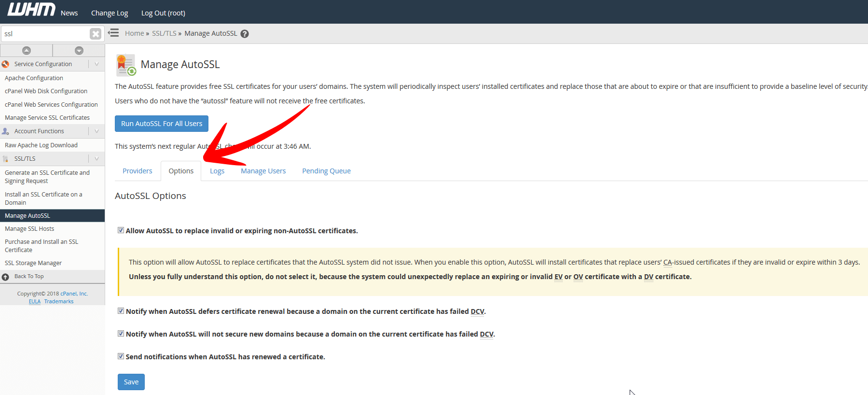Select Manage AutoSSL in sidebar
The image size is (868, 395).
pyautogui.click(x=53, y=216)
